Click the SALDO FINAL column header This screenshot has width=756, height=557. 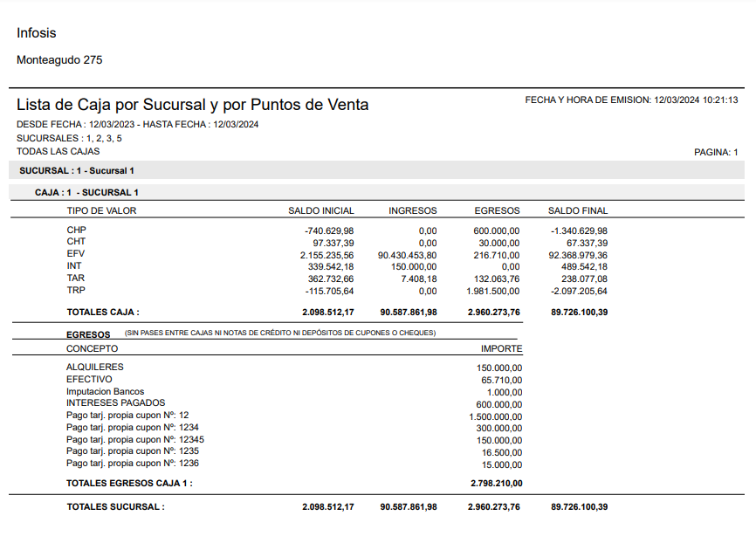point(578,210)
